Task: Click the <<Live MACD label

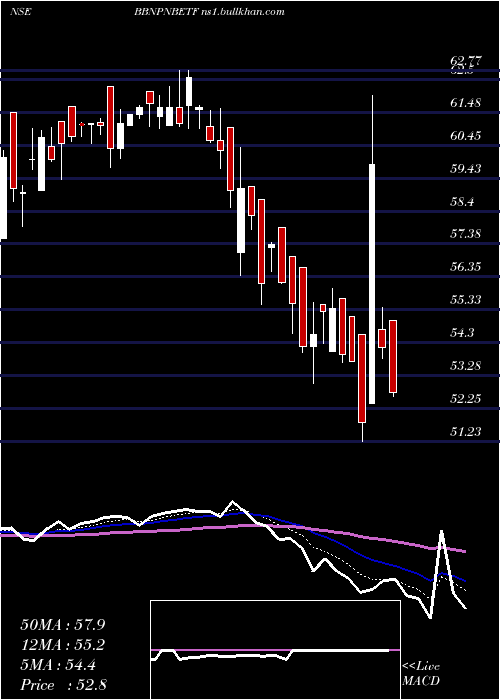Action: click(x=421, y=674)
